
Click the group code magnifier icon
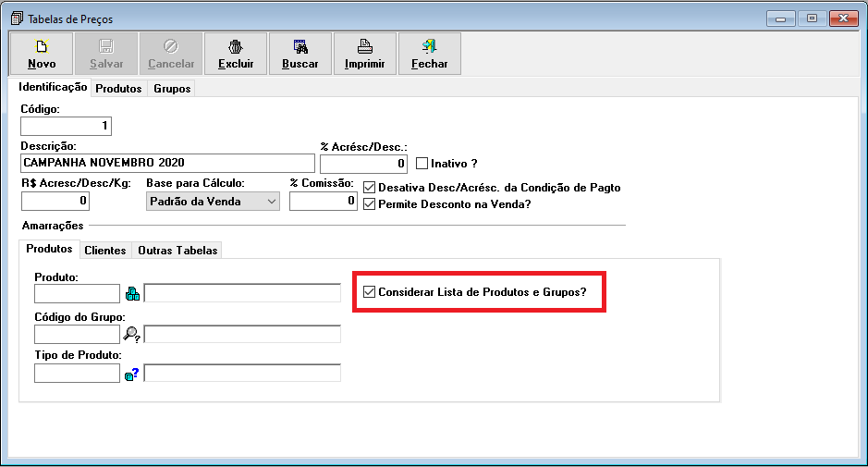click(132, 334)
